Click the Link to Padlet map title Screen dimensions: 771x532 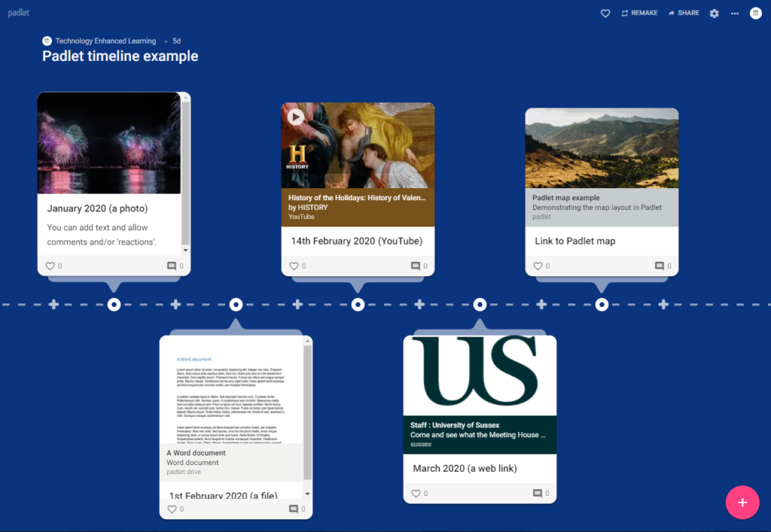pos(574,241)
